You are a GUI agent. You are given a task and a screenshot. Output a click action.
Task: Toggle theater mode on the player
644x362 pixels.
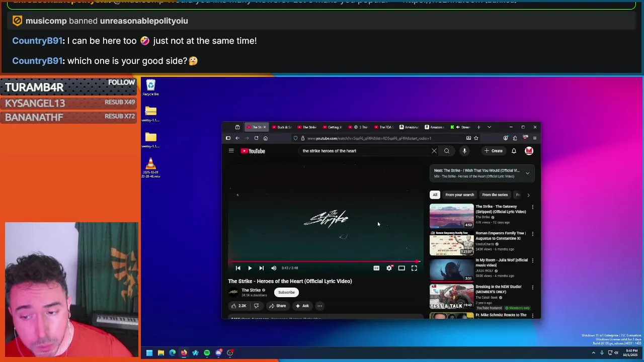pos(401,268)
